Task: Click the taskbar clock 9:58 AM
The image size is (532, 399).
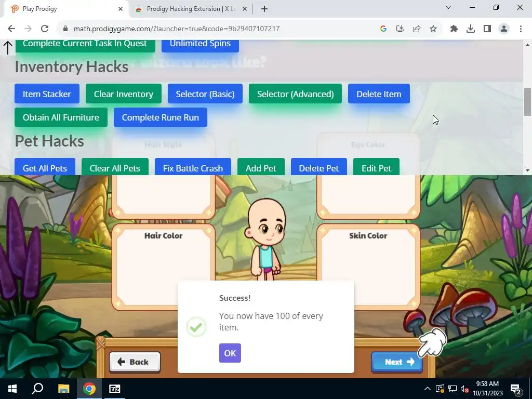Action: pyautogui.click(x=487, y=389)
